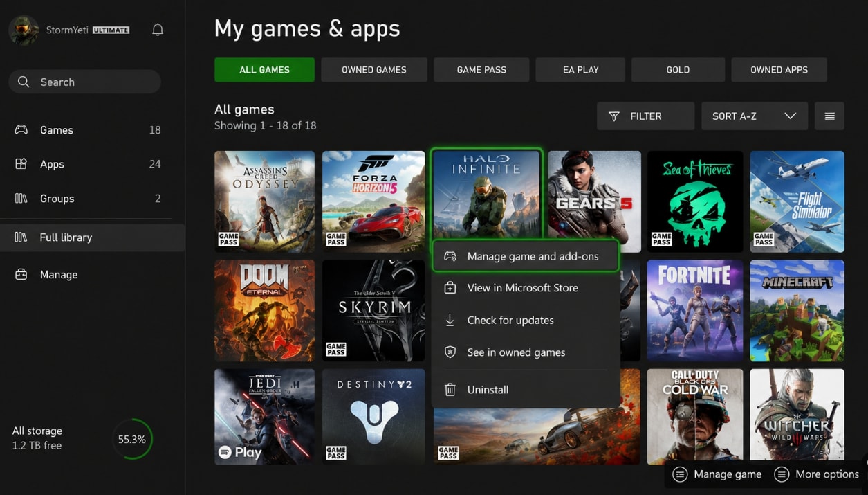Click the Game Pass badge on Assassin's Creed Odyssey

point(229,240)
